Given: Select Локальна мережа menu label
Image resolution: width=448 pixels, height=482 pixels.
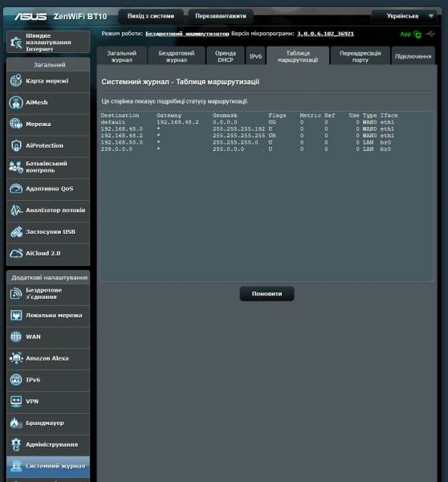Looking at the screenshot, I should click(x=54, y=315).
